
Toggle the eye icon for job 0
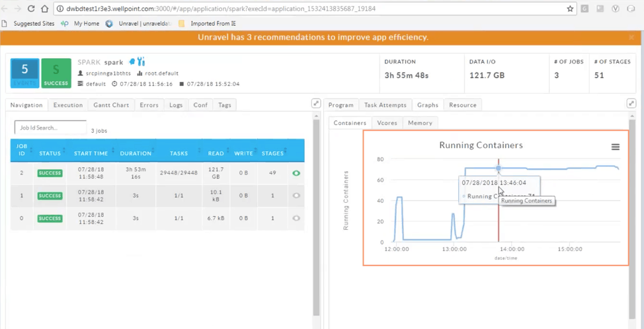pos(296,218)
